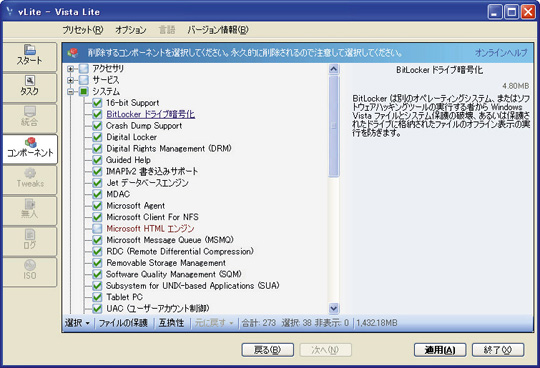This screenshot has height=368, width=540.
Task: Open the バージョン情報 menu
Action: tap(218, 30)
